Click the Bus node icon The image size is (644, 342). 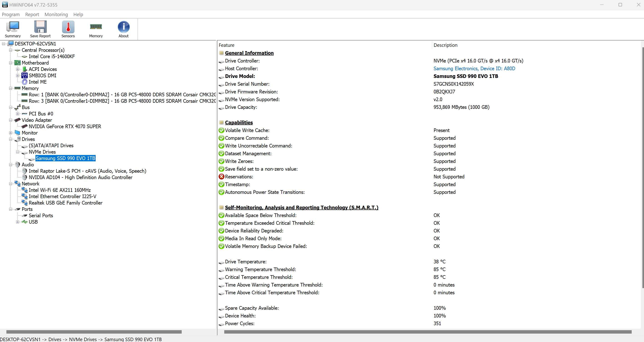tap(17, 107)
